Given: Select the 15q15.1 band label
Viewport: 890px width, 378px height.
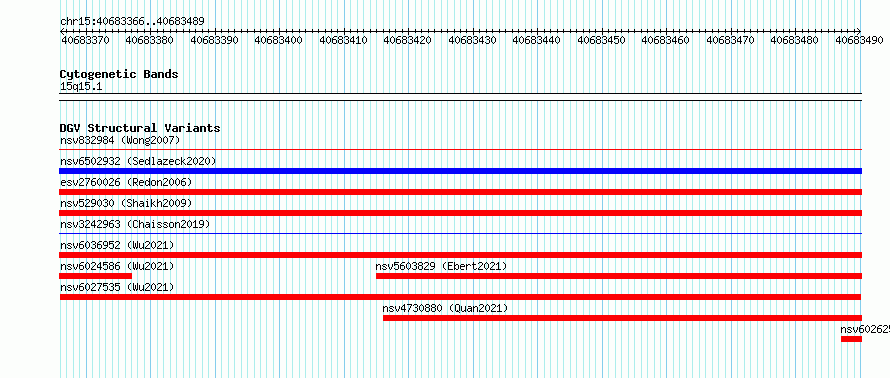Looking at the screenshot, I should click(x=81, y=87).
